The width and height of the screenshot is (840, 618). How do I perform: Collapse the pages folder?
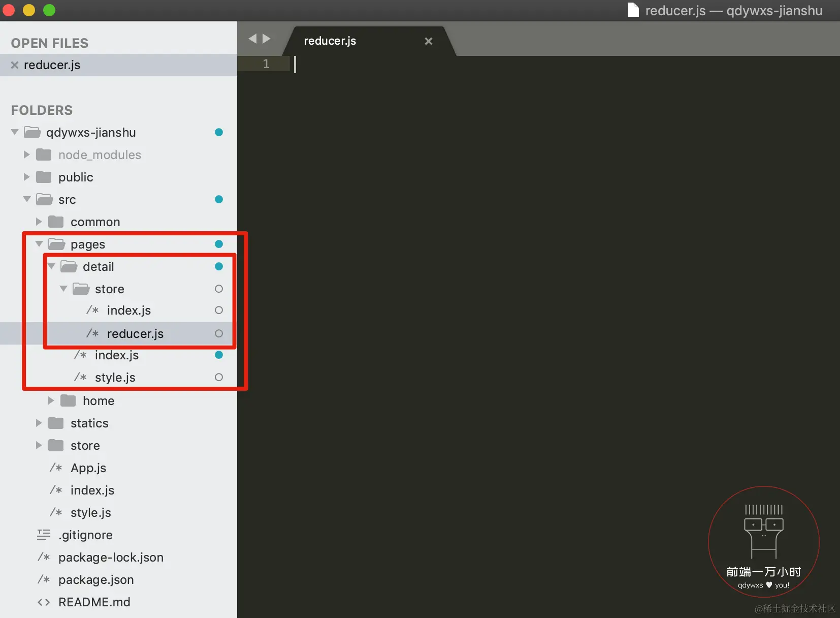click(39, 244)
